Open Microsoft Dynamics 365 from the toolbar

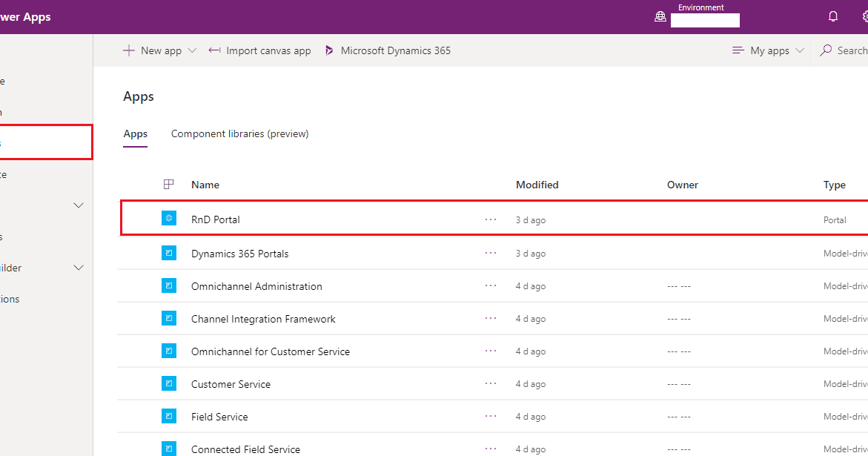(x=395, y=50)
